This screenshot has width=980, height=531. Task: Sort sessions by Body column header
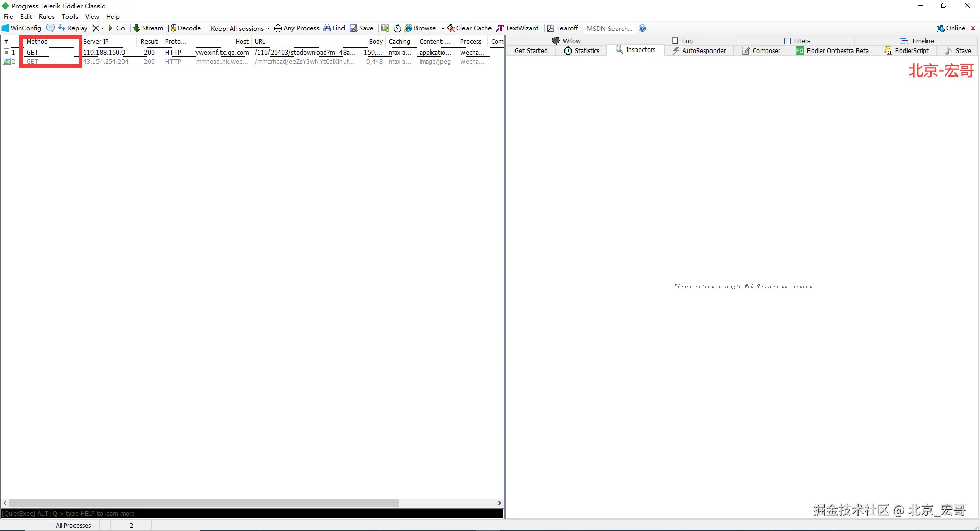tap(373, 41)
